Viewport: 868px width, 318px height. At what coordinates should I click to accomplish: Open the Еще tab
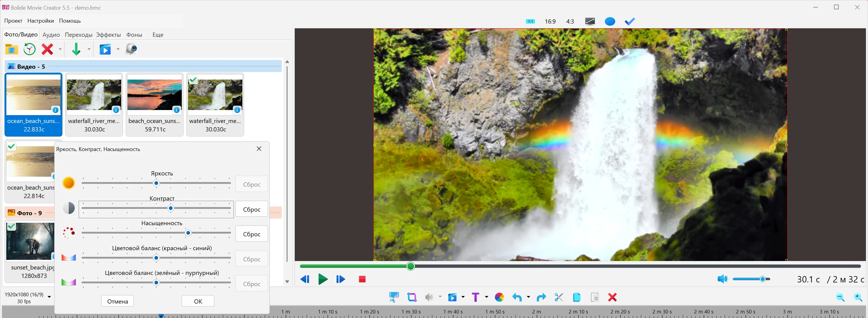click(x=158, y=35)
